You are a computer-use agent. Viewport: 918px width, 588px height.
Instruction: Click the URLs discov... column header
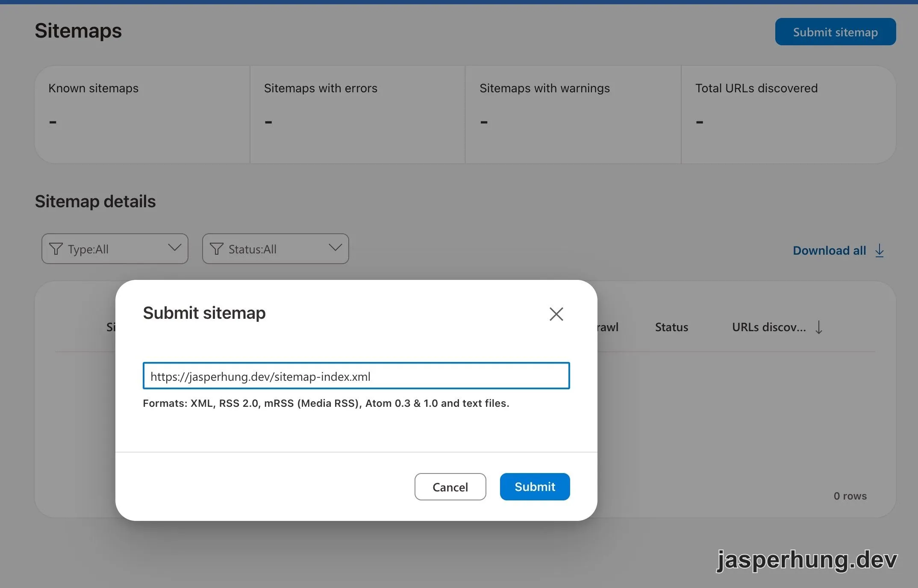pyautogui.click(x=769, y=327)
